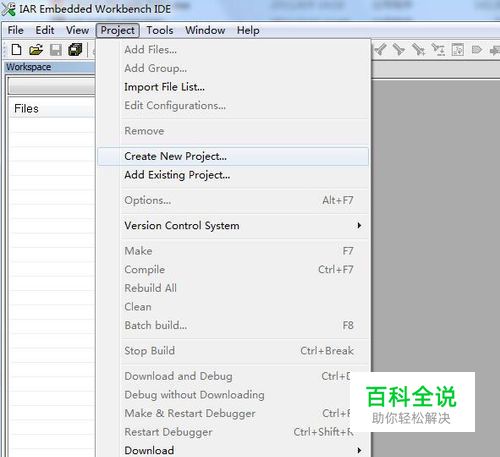Click the New Document toolbar icon
This screenshot has width=500, height=457.
[x=16, y=50]
